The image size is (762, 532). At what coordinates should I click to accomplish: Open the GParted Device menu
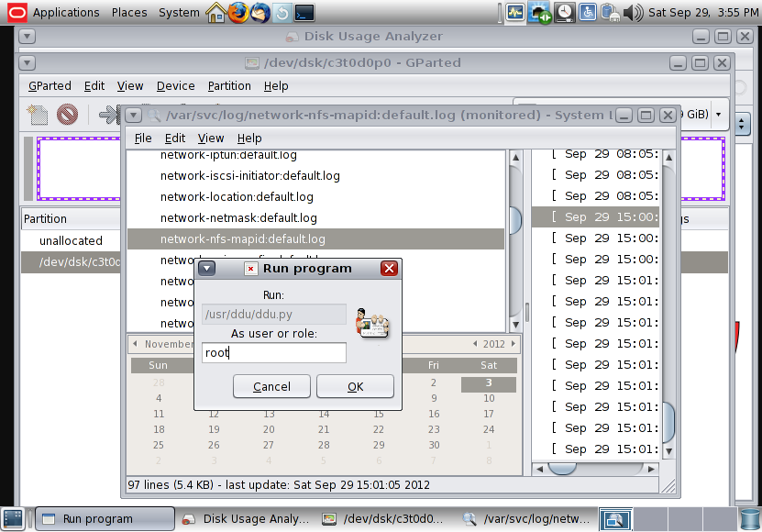(x=175, y=86)
